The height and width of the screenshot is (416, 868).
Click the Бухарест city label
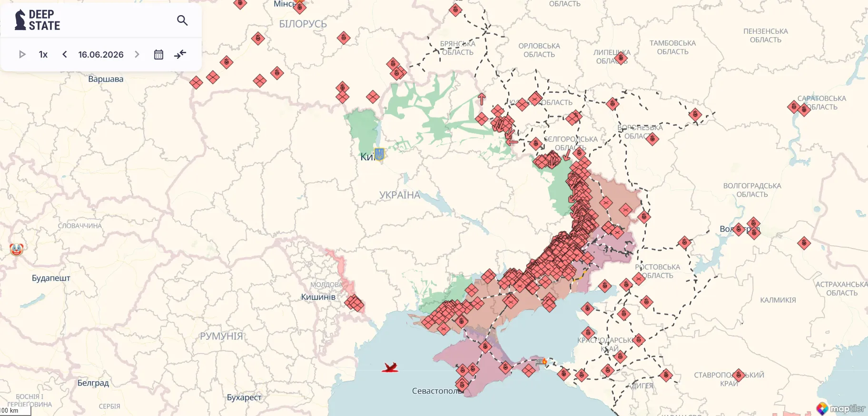244,397
